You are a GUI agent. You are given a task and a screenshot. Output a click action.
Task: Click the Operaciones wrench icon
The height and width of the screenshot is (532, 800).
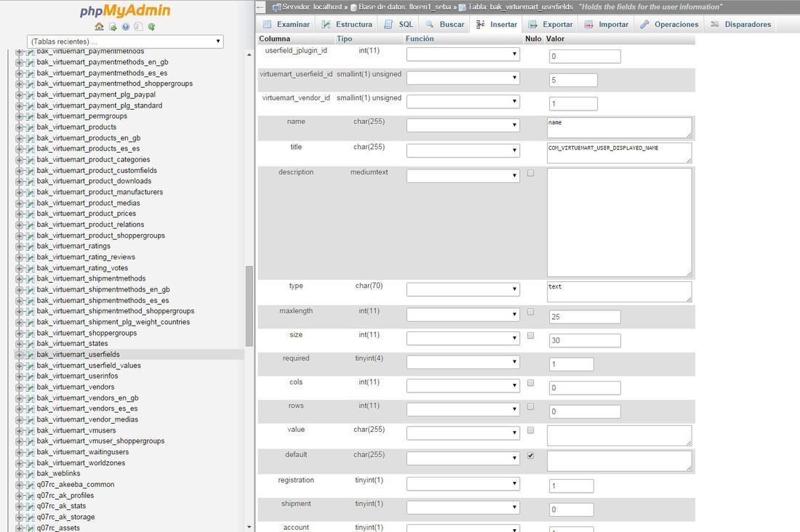pos(645,25)
